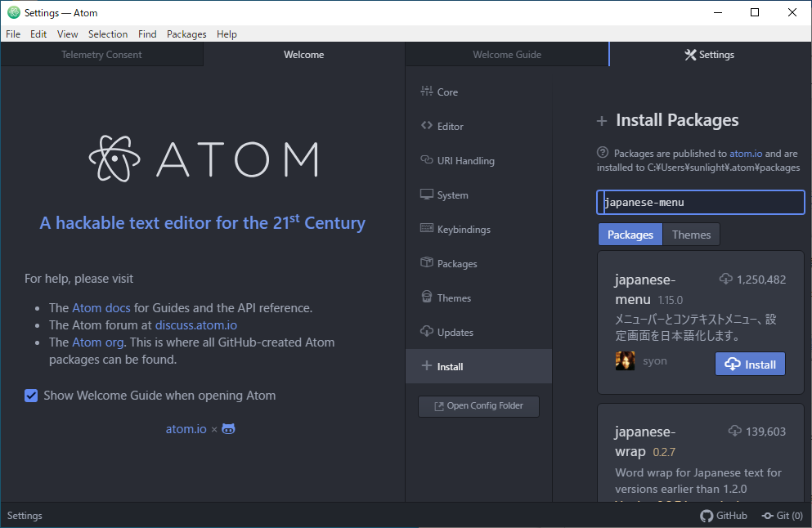This screenshot has width=812, height=528.
Task: Switch to Telemetry Consent tab
Action: [101, 55]
